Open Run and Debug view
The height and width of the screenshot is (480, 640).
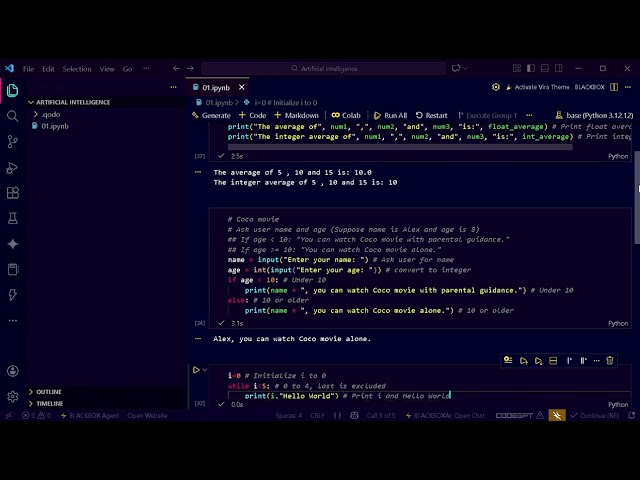[x=13, y=168]
